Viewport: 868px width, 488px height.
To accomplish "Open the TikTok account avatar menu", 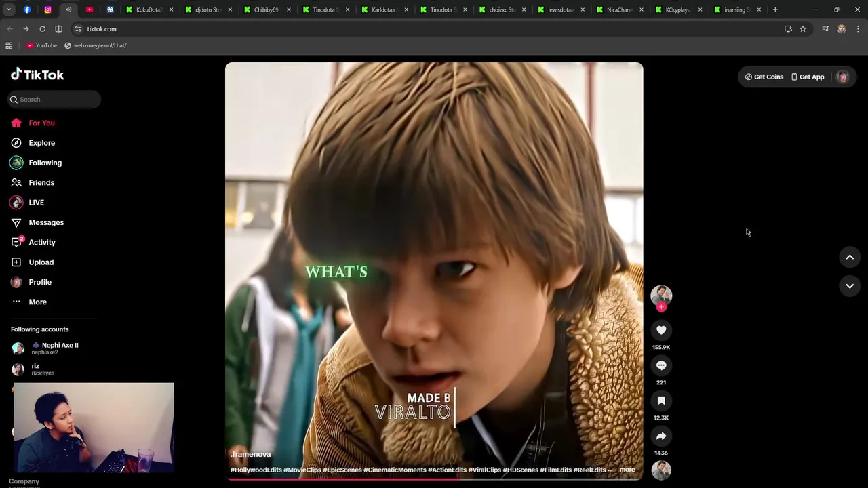I will coord(843,77).
